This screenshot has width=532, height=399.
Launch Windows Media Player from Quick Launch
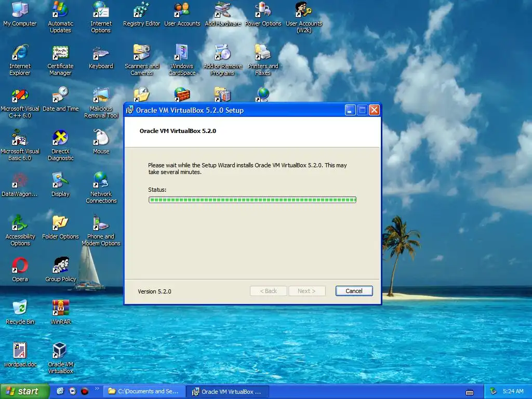pos(73,391)
